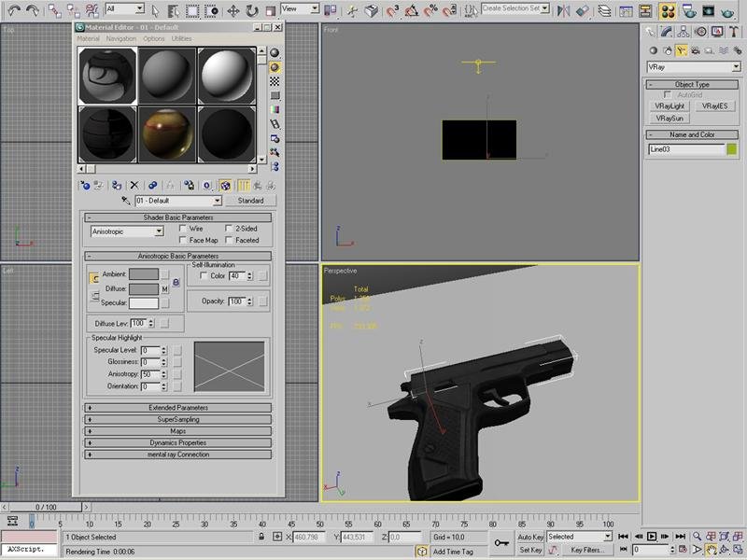Select the Get Material icon

(85, 183)
